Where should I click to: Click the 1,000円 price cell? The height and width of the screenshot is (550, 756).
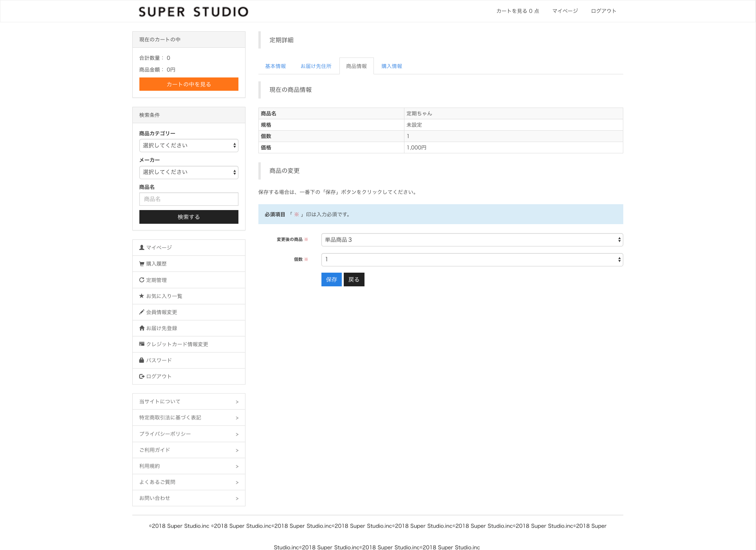[x=513, y=147]
